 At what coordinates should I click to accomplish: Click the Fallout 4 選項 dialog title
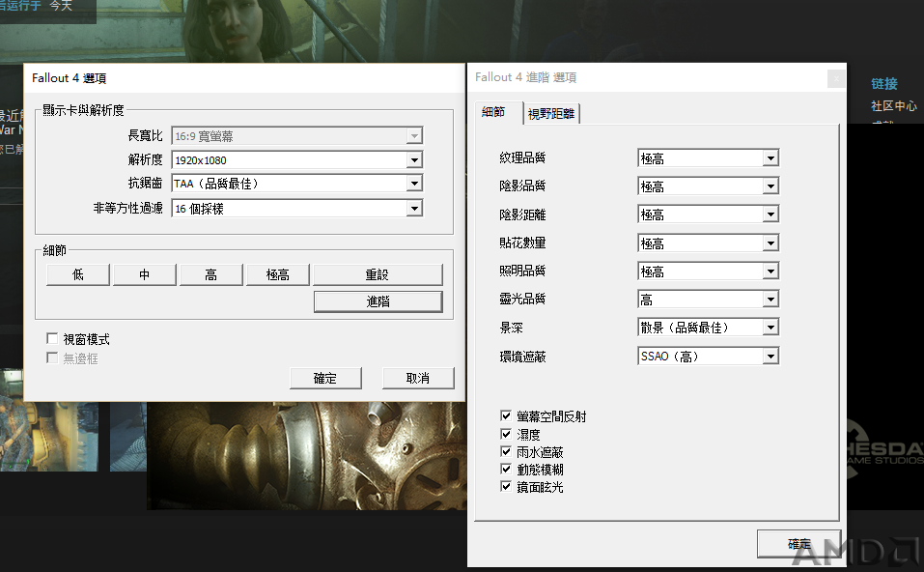coord(69,78)
